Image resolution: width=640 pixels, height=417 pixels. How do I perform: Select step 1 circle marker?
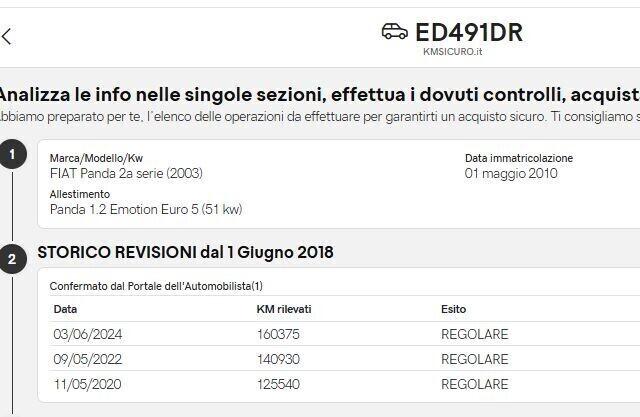[12, 155]
